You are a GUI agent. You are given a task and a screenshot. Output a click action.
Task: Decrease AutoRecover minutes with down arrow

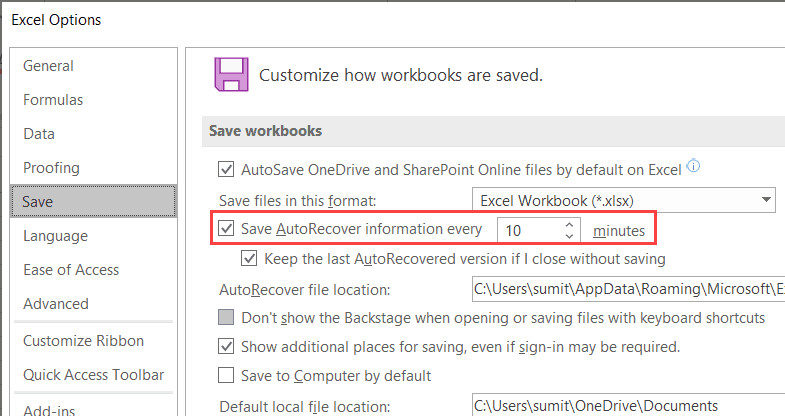[x=569, y=236]
